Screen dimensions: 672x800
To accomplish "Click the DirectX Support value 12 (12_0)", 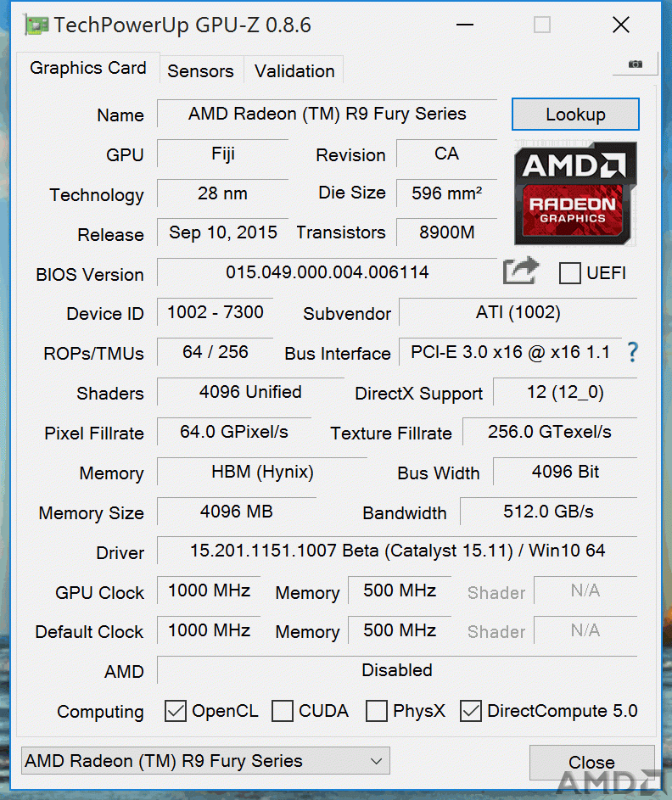I will click(x=565, y=392).
